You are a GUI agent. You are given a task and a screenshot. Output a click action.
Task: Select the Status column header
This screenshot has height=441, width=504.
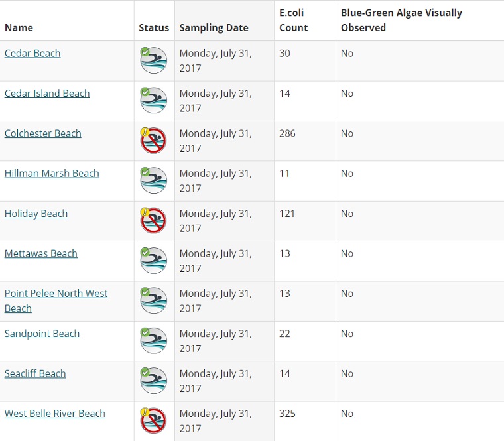(154, 28)
